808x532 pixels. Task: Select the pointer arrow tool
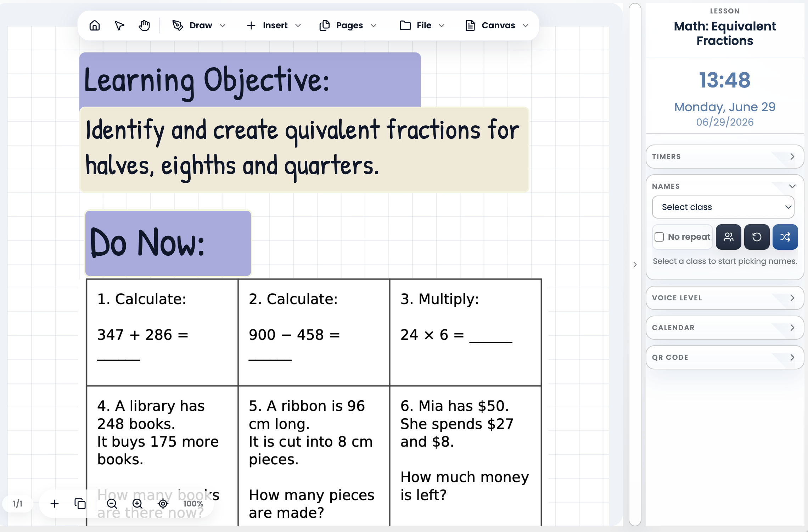click(119, 26)
